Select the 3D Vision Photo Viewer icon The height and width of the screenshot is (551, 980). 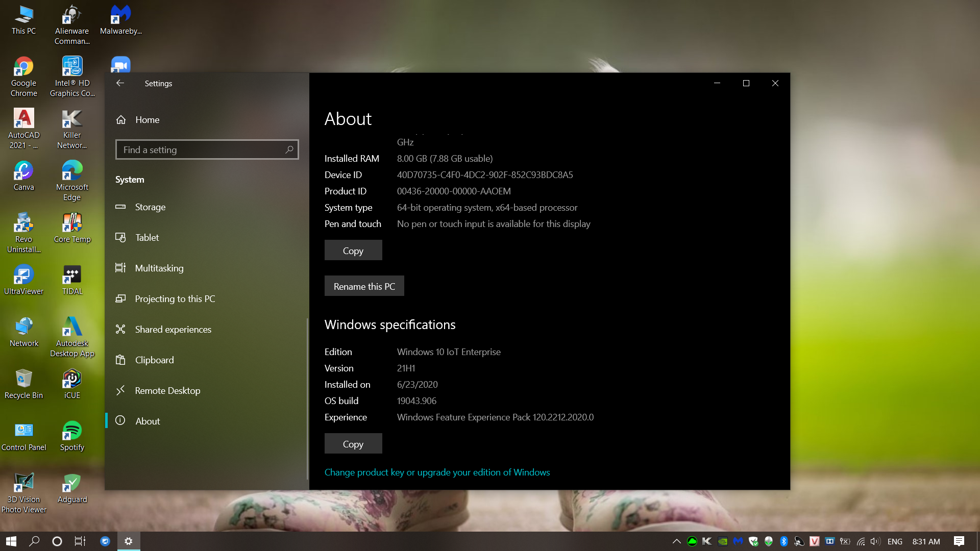(x=24, y=493)
